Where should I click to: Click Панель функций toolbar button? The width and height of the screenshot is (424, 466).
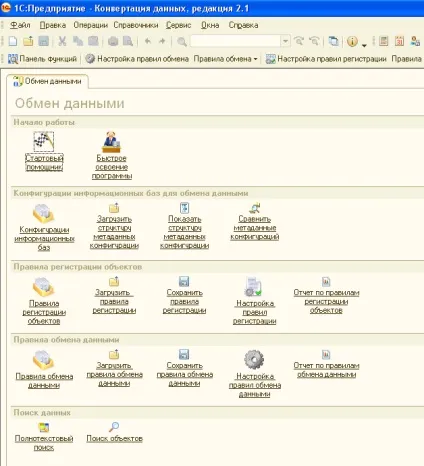(x=42, y=59)
